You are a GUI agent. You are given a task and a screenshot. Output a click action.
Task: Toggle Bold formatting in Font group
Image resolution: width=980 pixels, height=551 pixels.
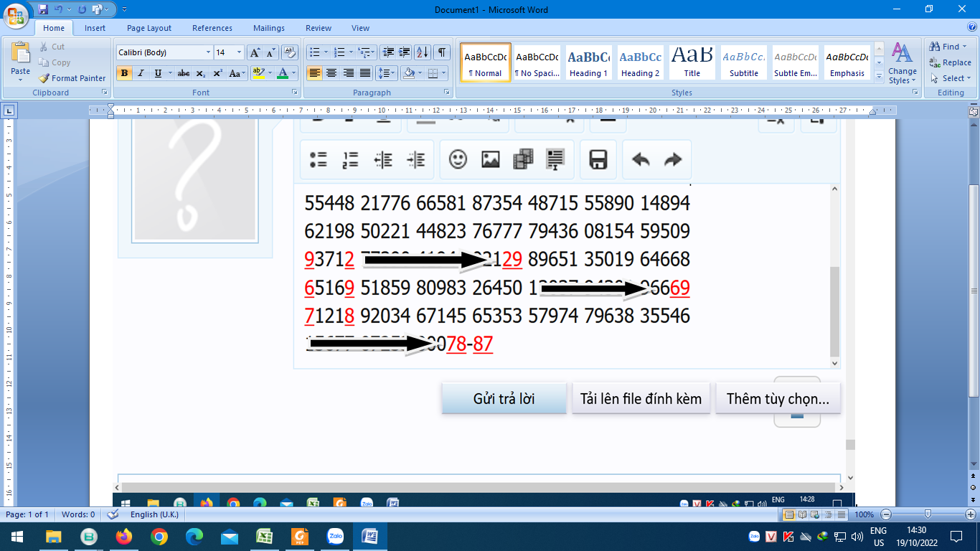click(124, 73)
